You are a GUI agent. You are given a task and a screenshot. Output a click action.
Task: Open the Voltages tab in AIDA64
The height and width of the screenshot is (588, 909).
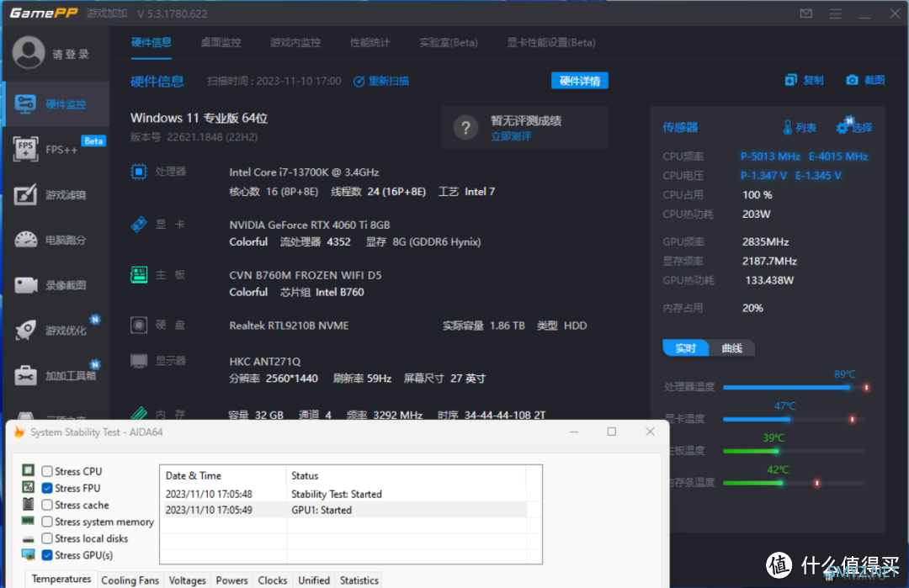coord(187,580)
